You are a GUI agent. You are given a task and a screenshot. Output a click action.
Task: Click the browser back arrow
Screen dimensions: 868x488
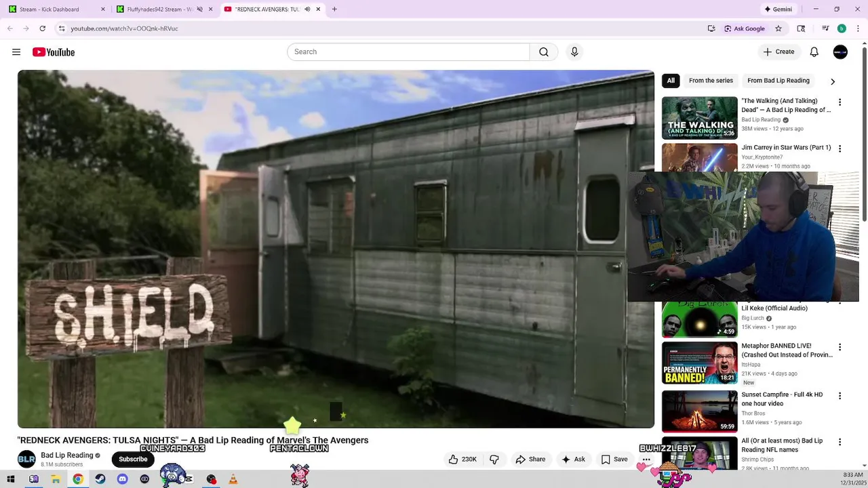click(10, 28)
